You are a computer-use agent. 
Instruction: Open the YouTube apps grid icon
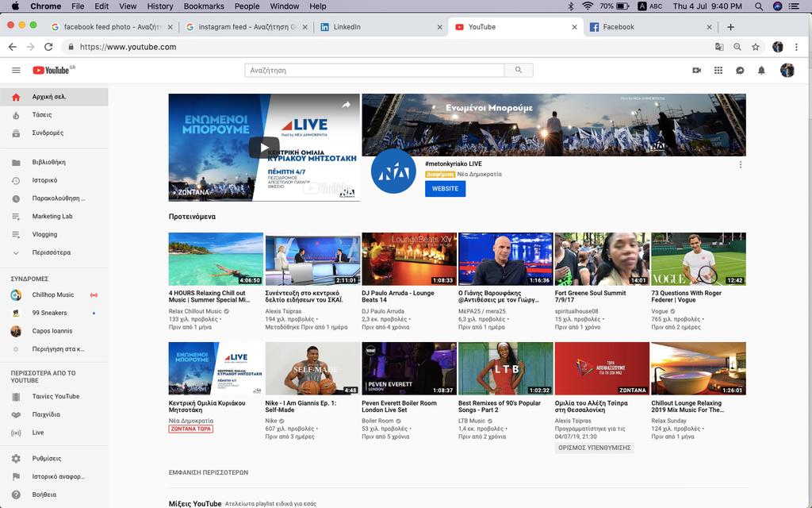(718, 71)
